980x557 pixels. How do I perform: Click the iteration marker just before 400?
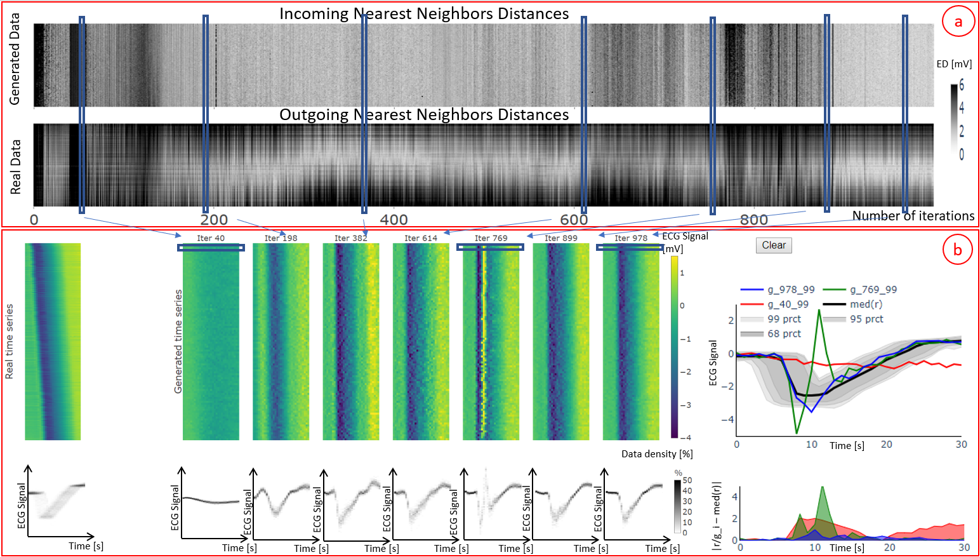pyautogui.click(x=364, y=114)
